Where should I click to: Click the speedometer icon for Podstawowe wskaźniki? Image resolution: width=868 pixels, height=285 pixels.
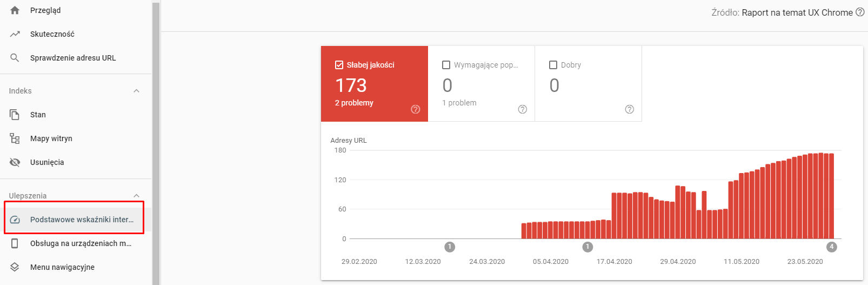click(15, 220)
